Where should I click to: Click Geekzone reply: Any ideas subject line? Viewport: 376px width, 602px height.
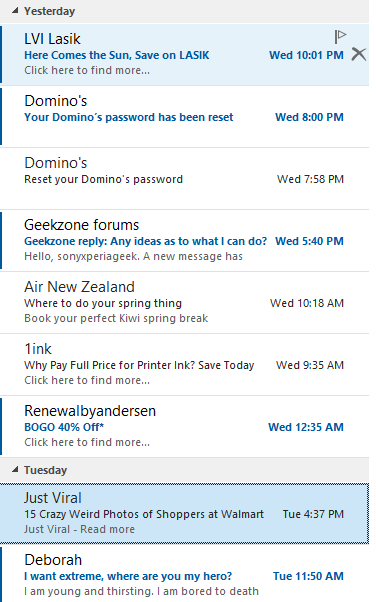(145, 241)
